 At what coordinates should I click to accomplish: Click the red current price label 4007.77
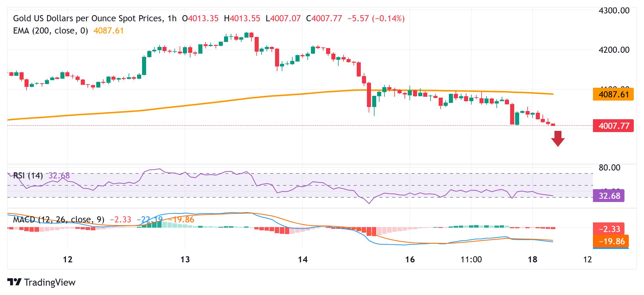pos(613,126)
